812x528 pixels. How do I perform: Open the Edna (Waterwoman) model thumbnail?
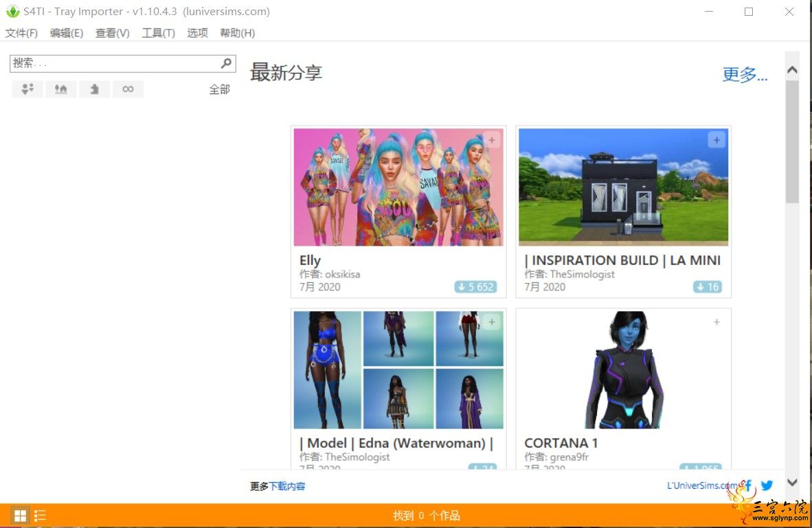pyautogui.click(x=398, y=369)
